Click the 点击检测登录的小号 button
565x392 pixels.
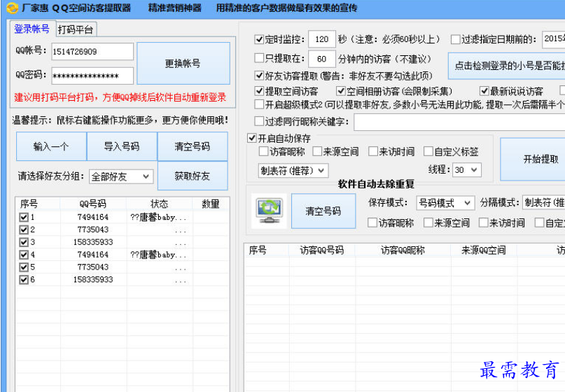(x=507, y=66)
